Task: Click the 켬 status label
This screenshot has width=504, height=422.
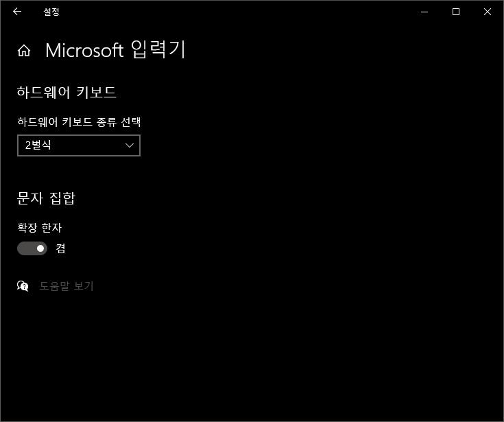Action: [61, 248]
